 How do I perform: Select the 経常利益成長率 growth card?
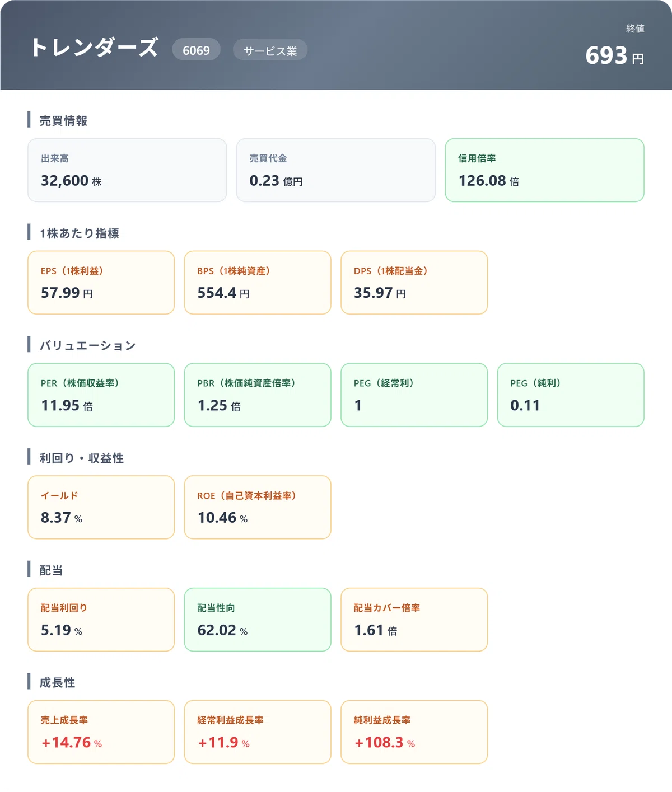258,732
